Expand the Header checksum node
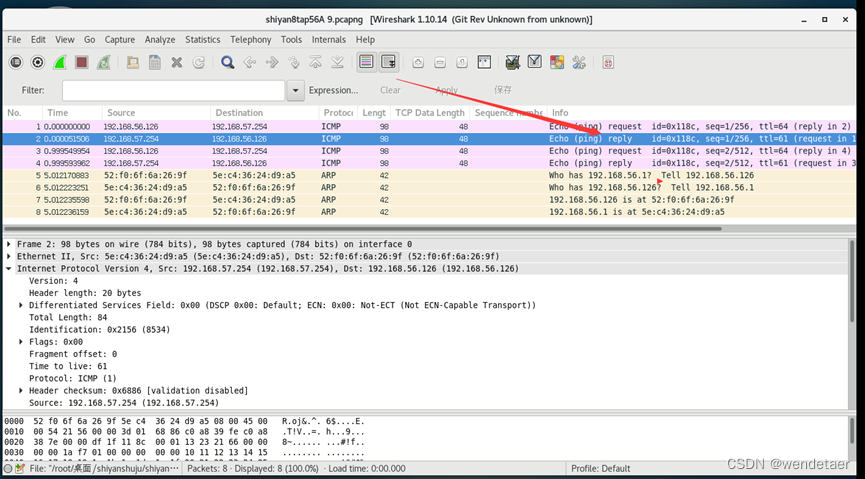This screenshot has width=865, height=479. click(21, 390)
